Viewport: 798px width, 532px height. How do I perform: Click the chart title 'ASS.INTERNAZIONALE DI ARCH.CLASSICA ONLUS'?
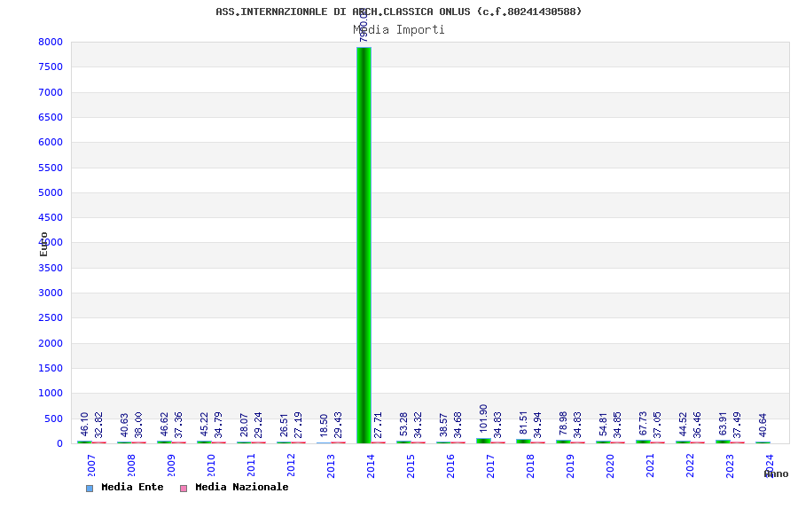click(343, 12)
